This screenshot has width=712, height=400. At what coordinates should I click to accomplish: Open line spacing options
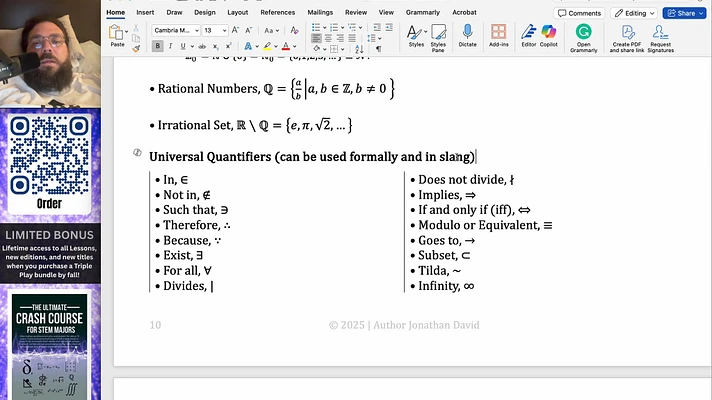click(x=374, y=38)
